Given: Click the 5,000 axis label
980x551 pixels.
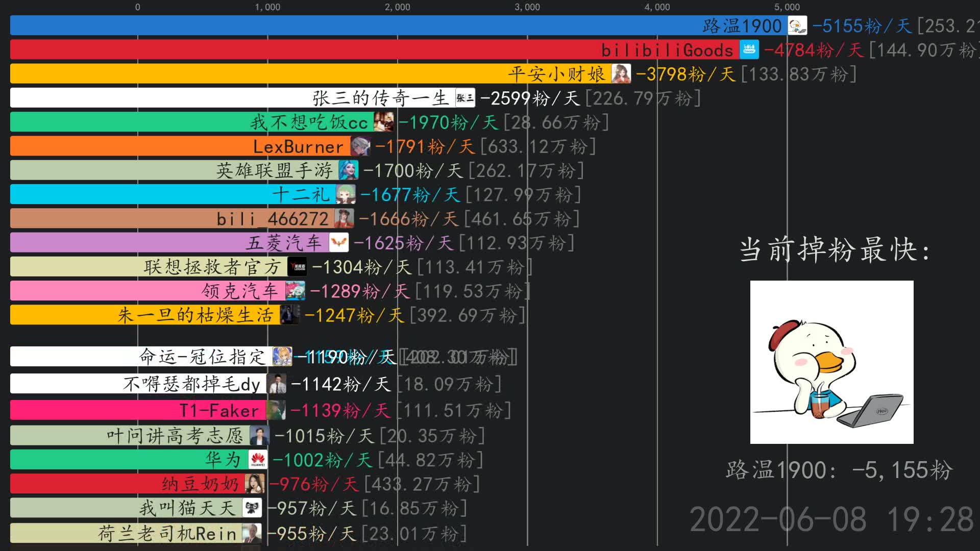Looking at the screenshot, I should coord(787,7).
